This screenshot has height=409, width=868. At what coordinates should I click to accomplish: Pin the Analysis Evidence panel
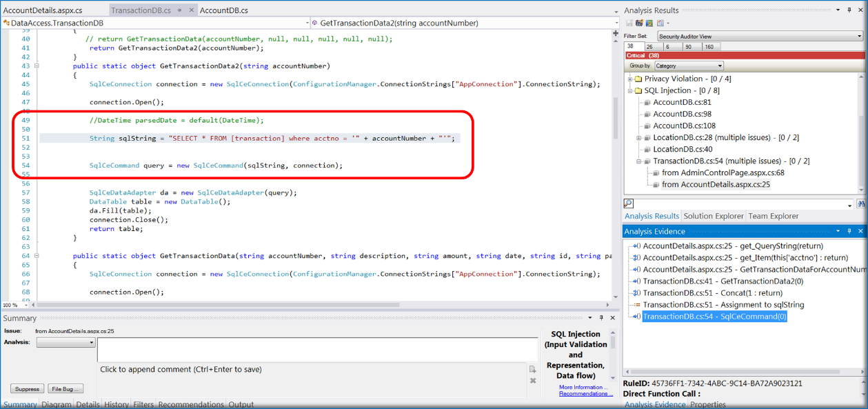click(849, 231)
